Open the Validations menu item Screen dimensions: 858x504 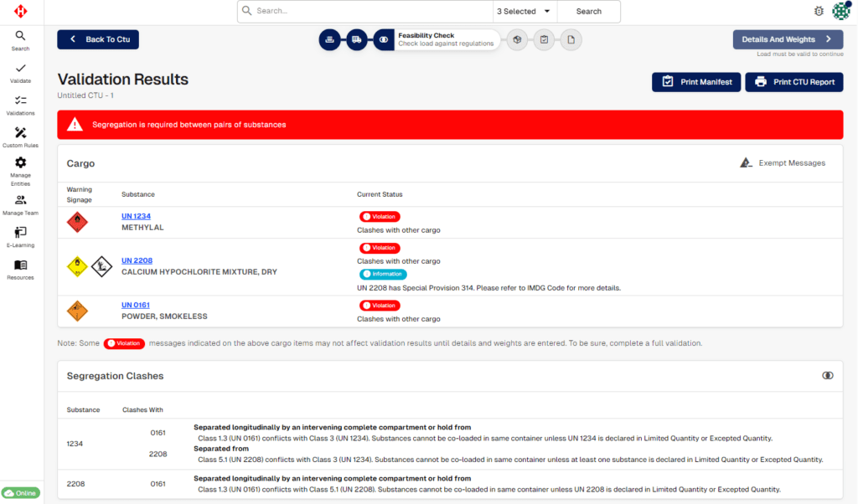tap(20, 105)
